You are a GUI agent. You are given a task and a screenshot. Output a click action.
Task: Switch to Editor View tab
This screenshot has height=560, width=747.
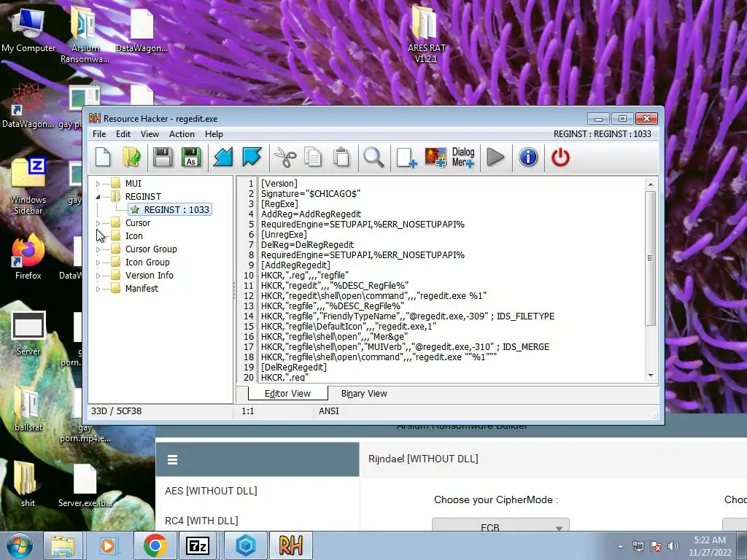pyautogui.click(x=287, y=394)
